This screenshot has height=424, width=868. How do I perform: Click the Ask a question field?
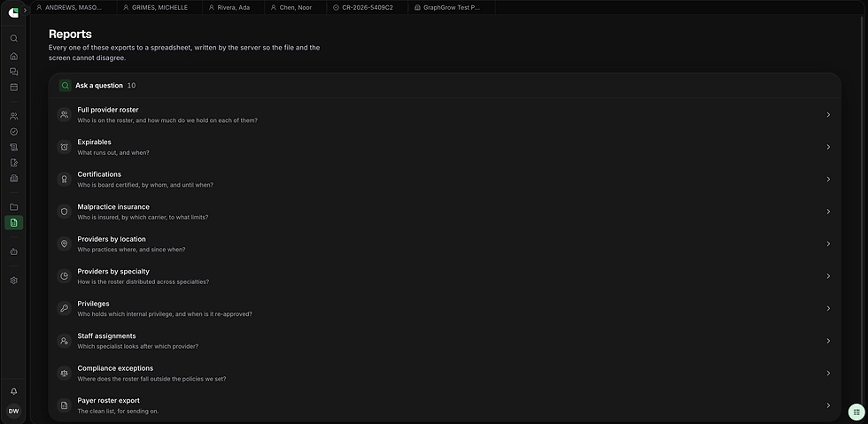[445, 85]
